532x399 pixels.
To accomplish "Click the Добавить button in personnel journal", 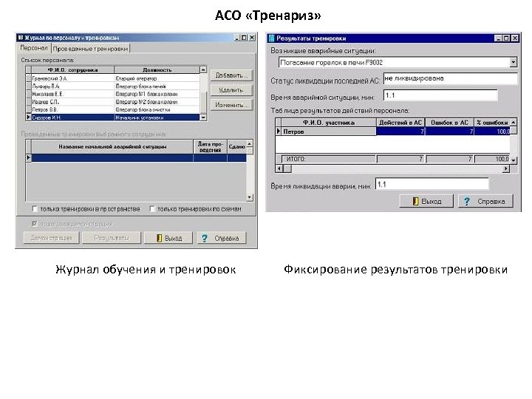I will coord(231,75).
